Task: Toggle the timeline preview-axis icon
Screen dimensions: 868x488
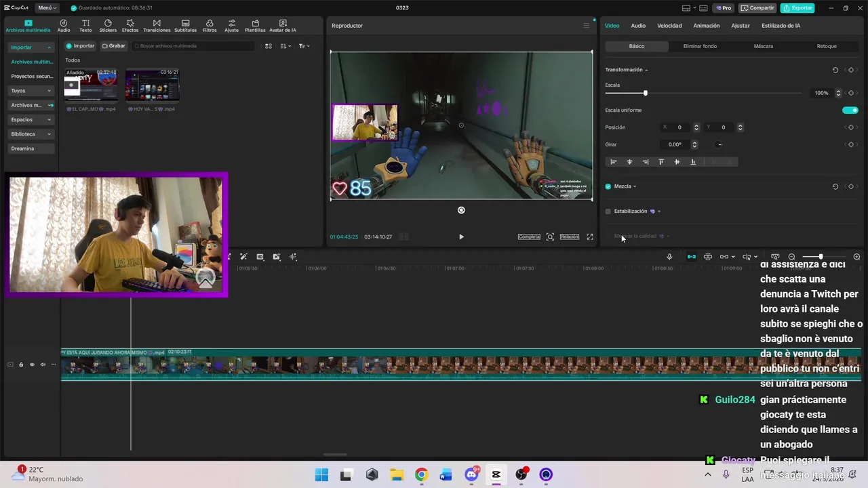Action: tap(747, 257)
